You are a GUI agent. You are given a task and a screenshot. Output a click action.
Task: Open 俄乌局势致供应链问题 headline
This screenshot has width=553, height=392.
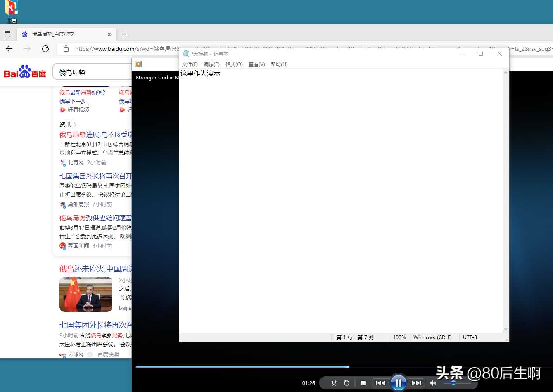(x=95, y=218)
